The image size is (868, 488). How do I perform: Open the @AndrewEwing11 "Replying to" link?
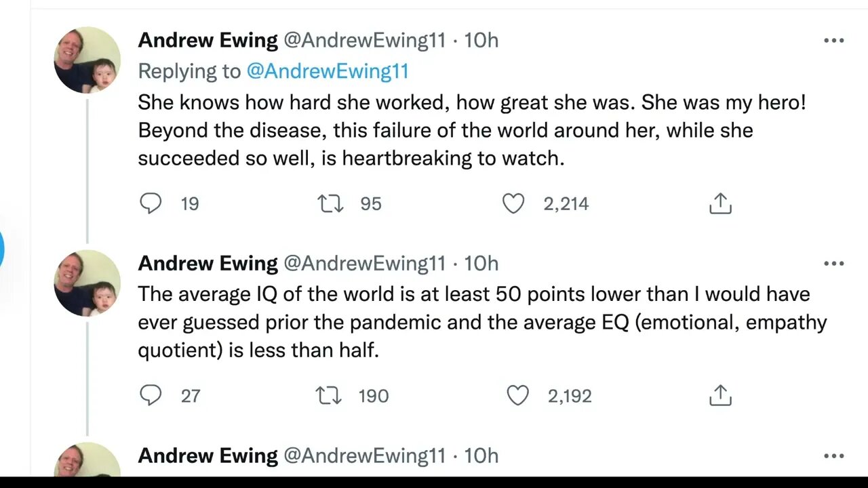[x=328, y=71]
